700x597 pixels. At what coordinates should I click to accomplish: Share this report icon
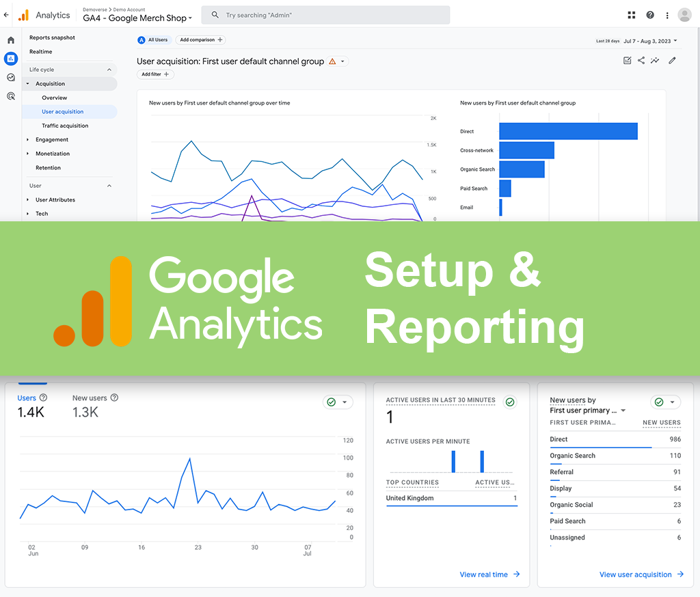[641, 60]
